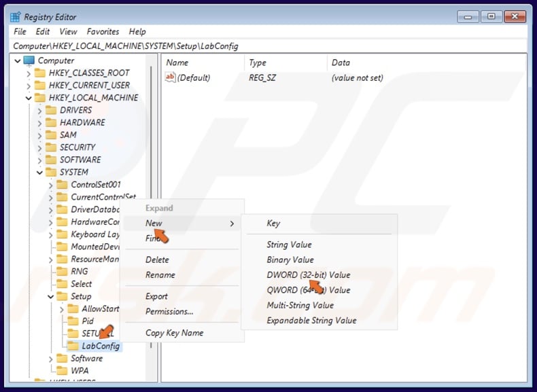Expand the HARDWARE key chevron

coord(39,122)
